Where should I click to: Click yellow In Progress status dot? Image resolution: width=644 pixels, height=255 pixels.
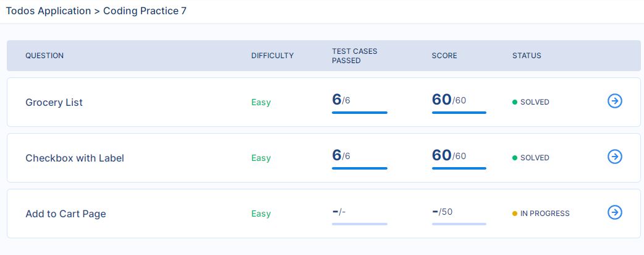click(x=515, y=214)
